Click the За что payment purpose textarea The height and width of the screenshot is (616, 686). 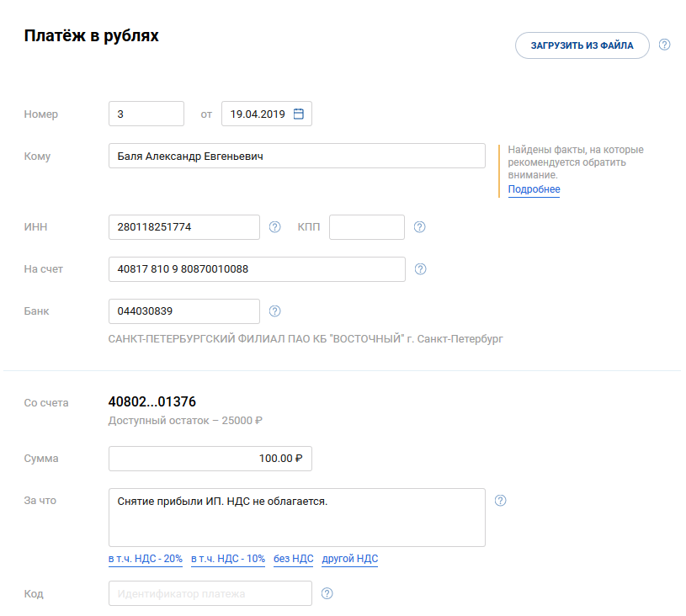(296, 518)
